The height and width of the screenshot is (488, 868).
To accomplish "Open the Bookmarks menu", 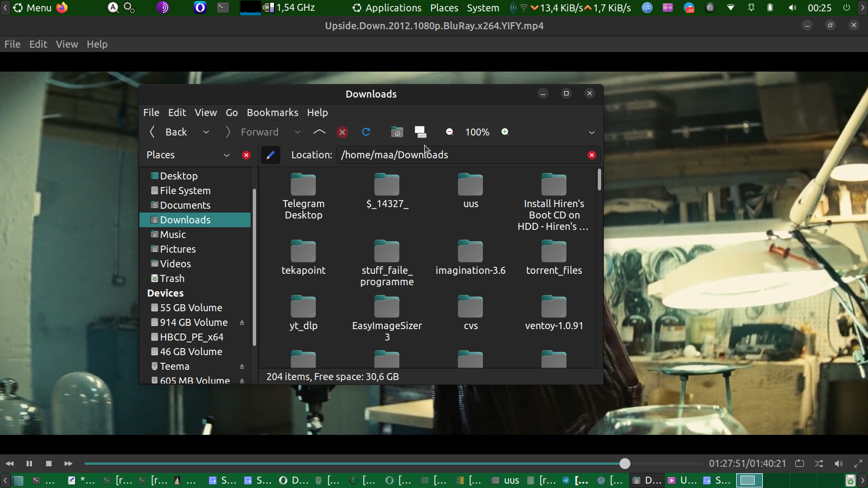I will 272,112.
